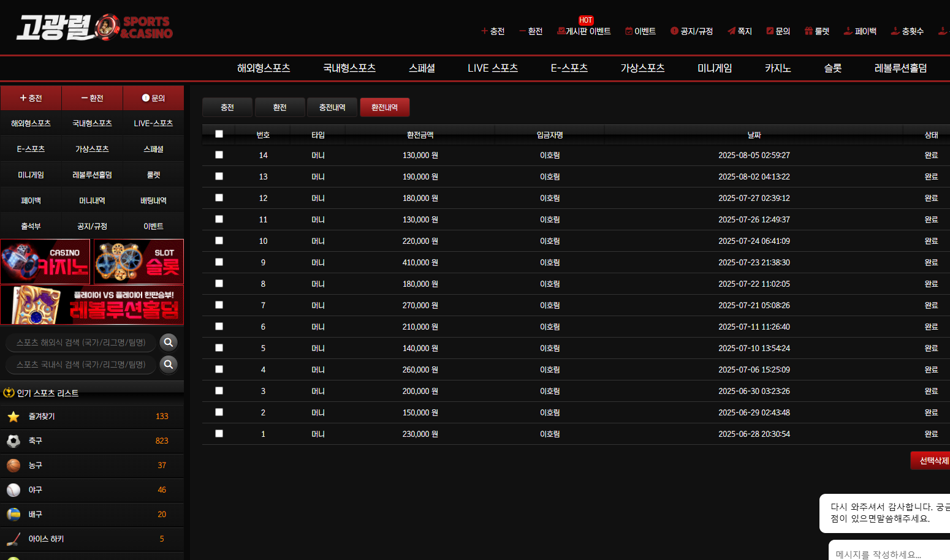Open 카지노 in main navigation
The image size is (950, 560).
pos(778,68)
